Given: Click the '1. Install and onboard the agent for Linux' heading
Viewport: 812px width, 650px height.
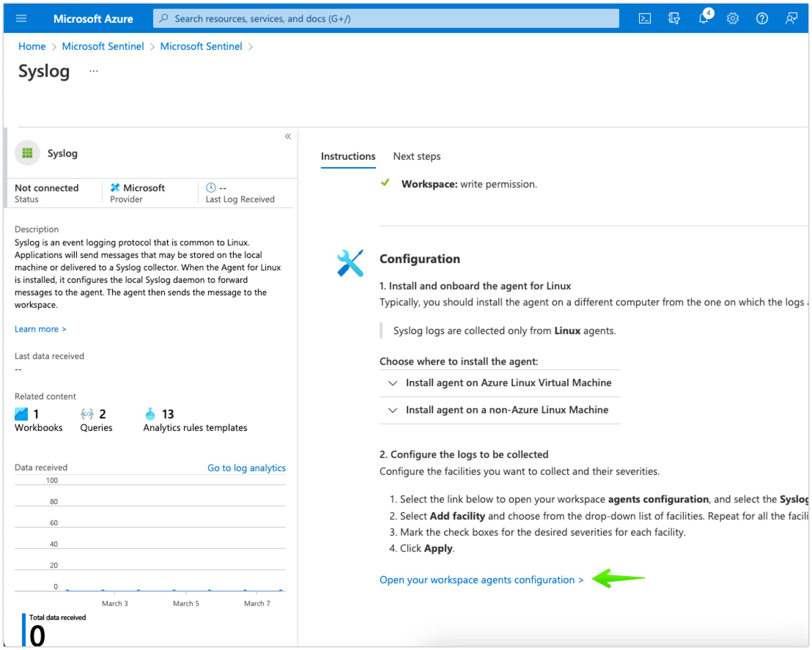Looking at the screenshot, I should click(x=475, y=286).
